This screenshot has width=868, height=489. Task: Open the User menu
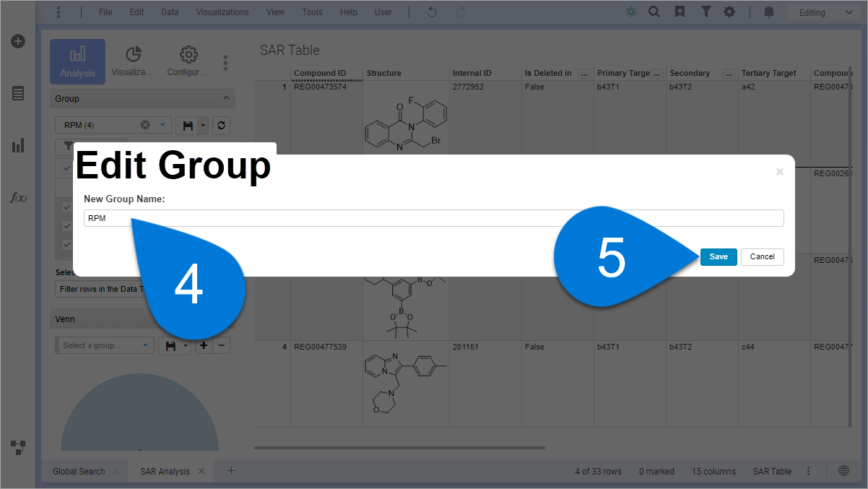(x=383, y=12)
